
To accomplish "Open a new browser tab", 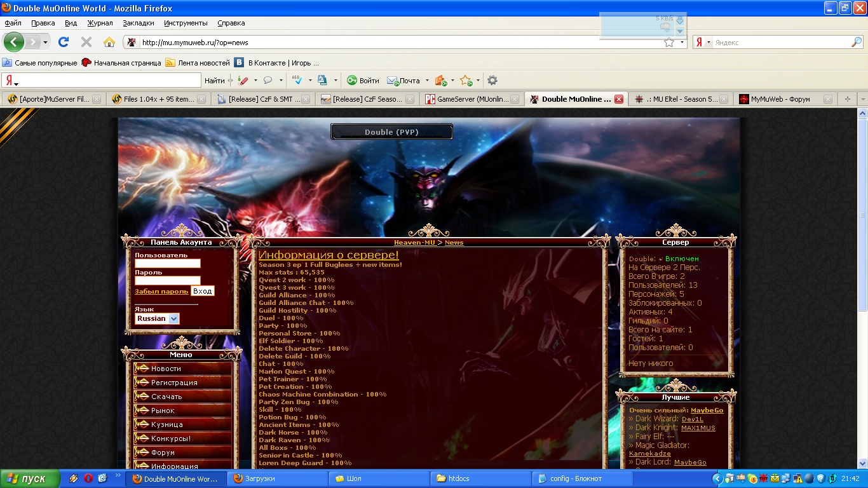I will (x=847, y=99).
